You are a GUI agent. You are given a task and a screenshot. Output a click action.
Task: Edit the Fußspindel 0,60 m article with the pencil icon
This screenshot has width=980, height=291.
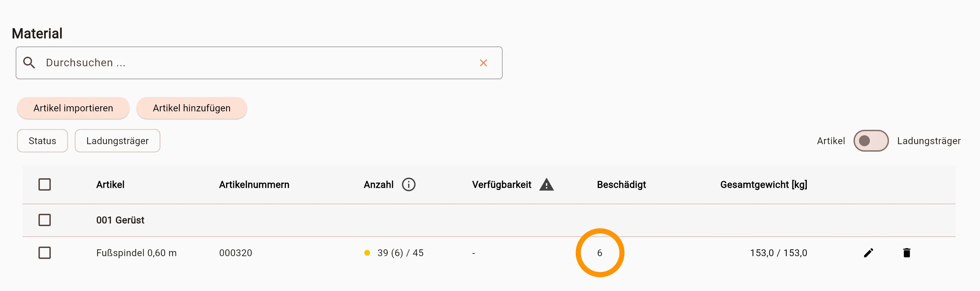pos(868,252)
